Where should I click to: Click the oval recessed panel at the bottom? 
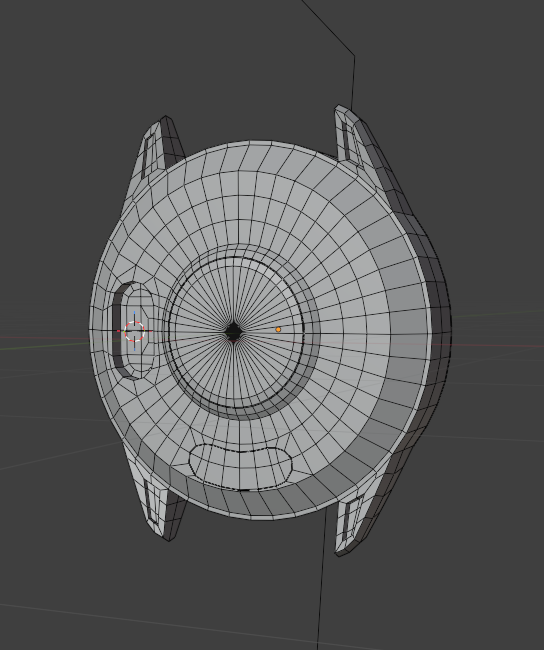(240, 466)
